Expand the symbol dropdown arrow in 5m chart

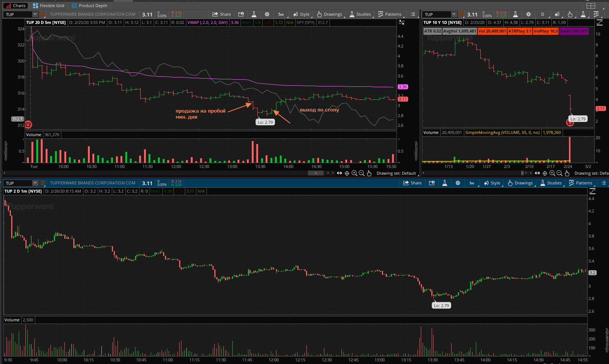(x=35, y=15)
